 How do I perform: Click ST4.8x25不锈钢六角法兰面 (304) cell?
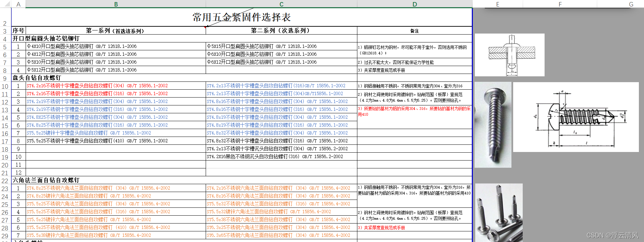coord(115,188)
